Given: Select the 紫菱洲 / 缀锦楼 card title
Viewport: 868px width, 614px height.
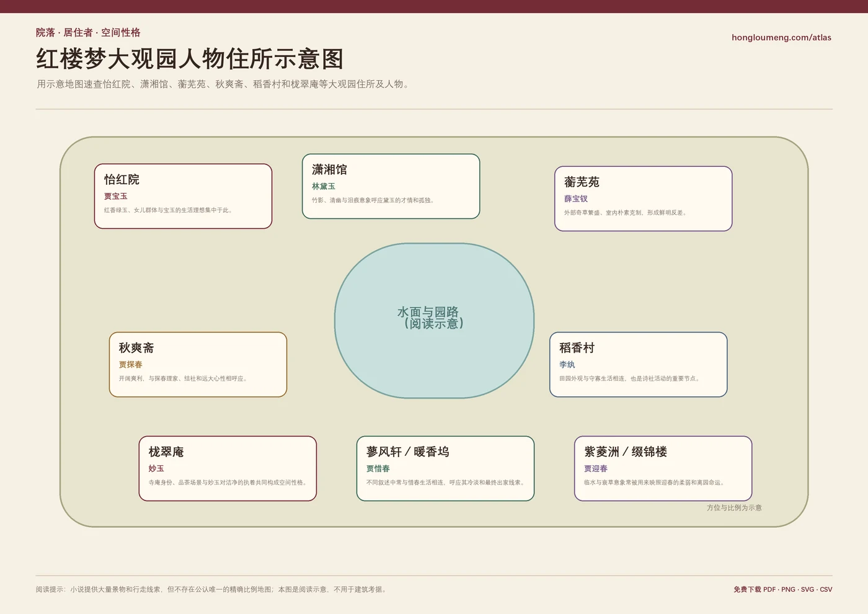Looking at the screenshot, I should 626,452.
